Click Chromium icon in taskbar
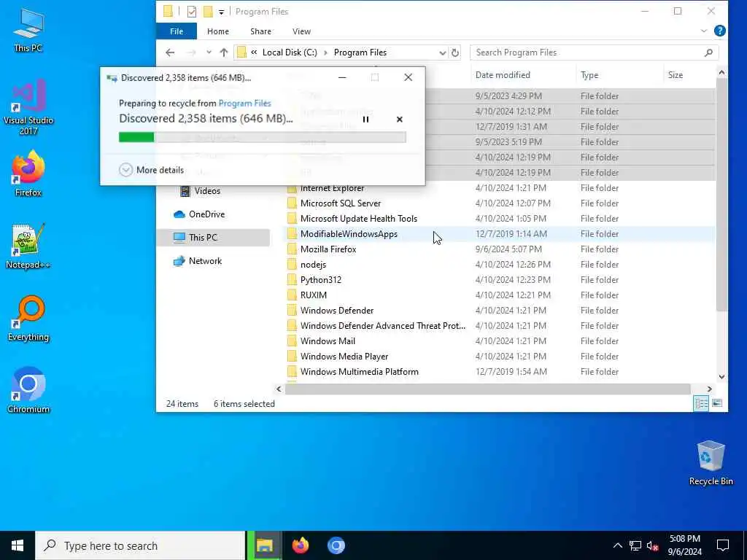Screen dimensions: 747x560 coord(336,545)
